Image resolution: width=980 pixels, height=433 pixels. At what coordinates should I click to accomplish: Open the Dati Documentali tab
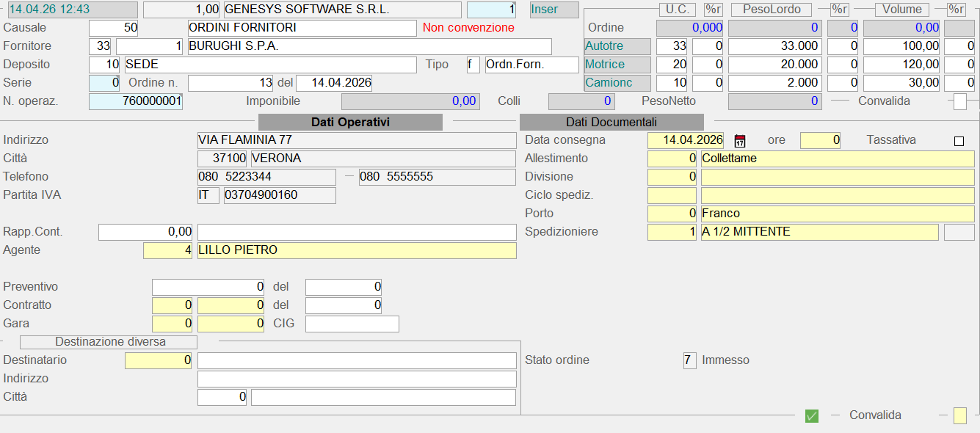point(611,123)
